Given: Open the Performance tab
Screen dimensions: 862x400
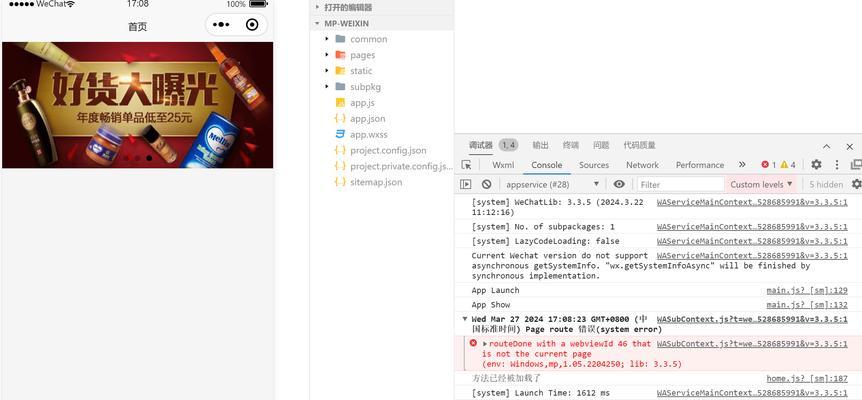Looking at the screenshot, I should [x=700, y=165].
